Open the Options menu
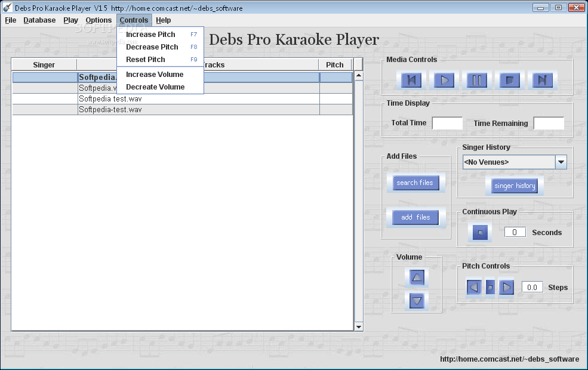This screenshot has height=370, width=588. tap(98, 20)
